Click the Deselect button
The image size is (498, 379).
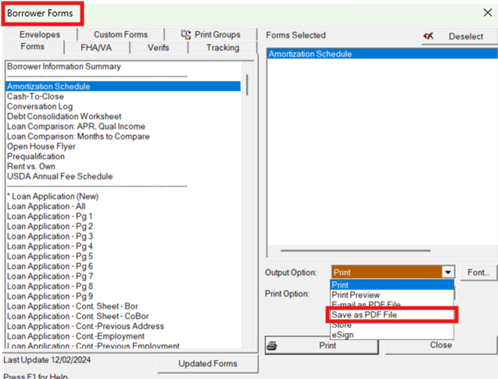459,36
